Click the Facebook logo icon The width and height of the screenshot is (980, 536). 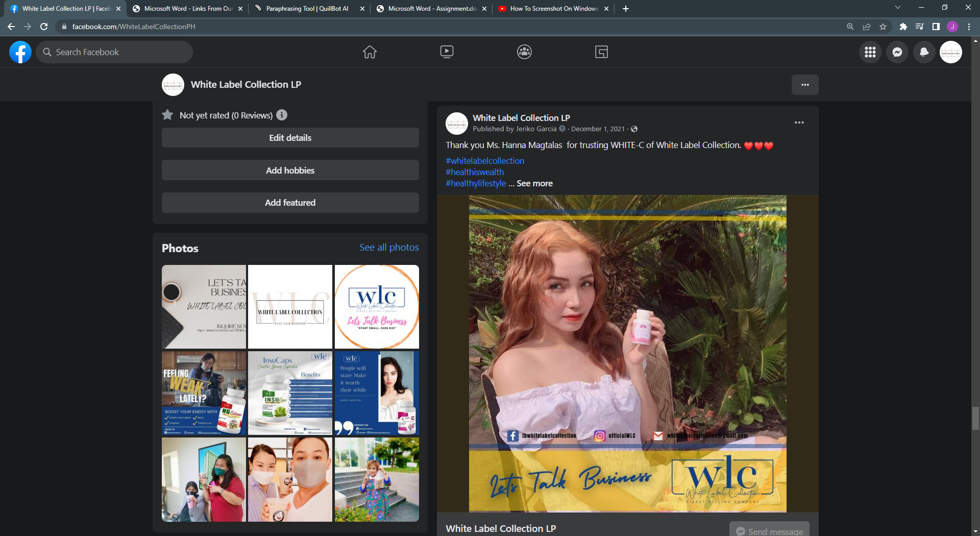point(20,52)
